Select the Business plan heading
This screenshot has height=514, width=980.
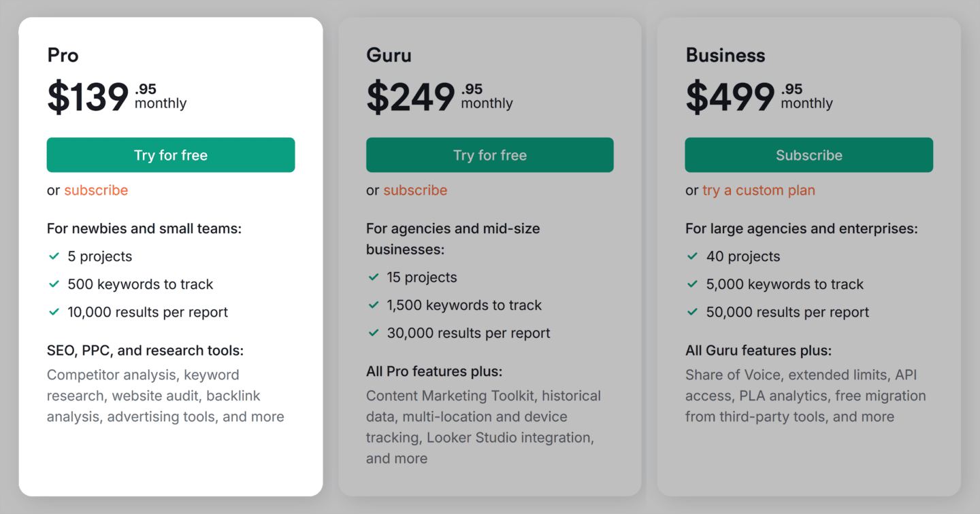(725, 55)
